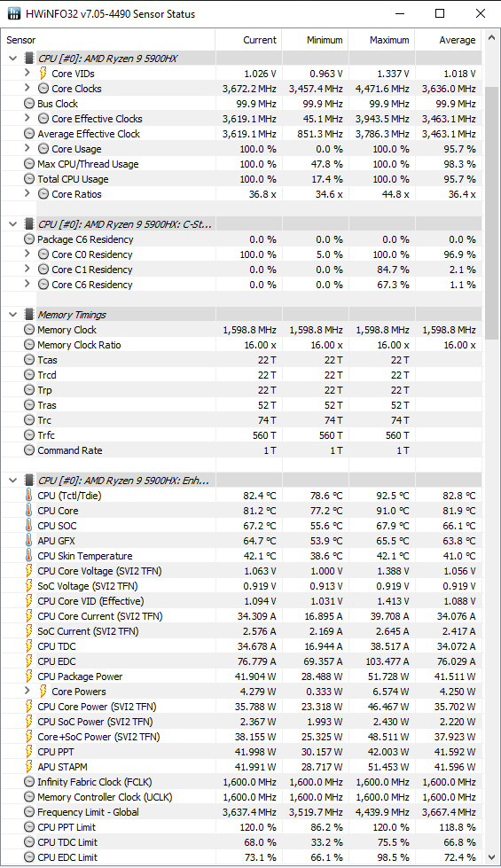This screenshot has width=501, height=868.
Task: Collapse the Memory Timings group
Action: coord(12,315)
